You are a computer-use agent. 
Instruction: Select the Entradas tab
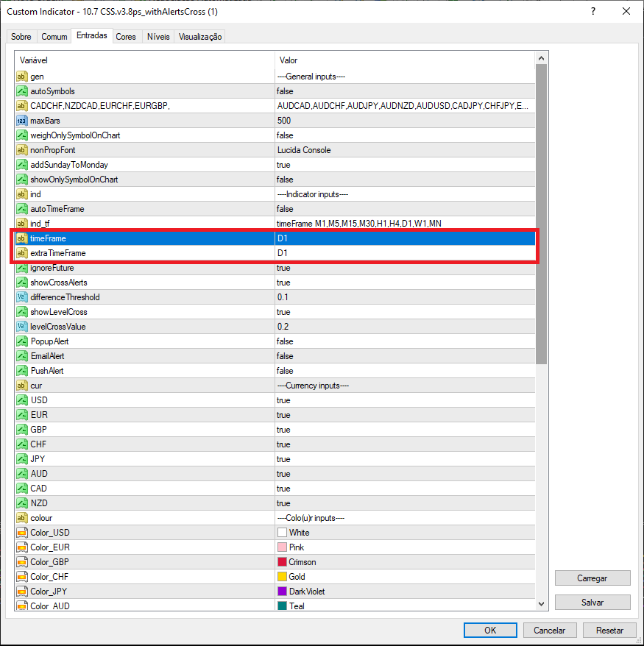pos(92,35)
